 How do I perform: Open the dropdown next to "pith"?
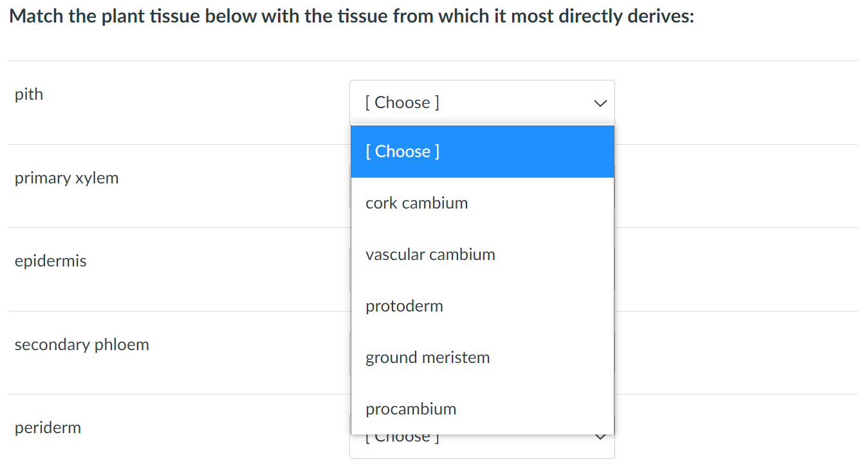click(x=482, y=102)
